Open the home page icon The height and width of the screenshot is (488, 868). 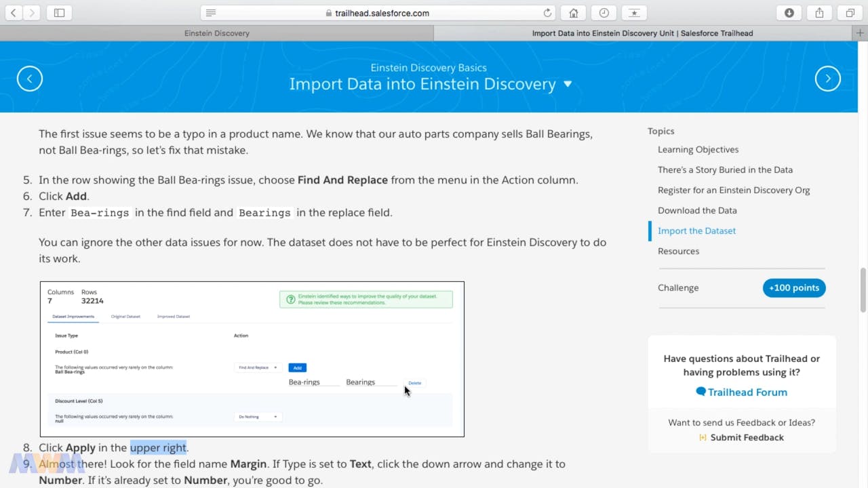[574, 13]
